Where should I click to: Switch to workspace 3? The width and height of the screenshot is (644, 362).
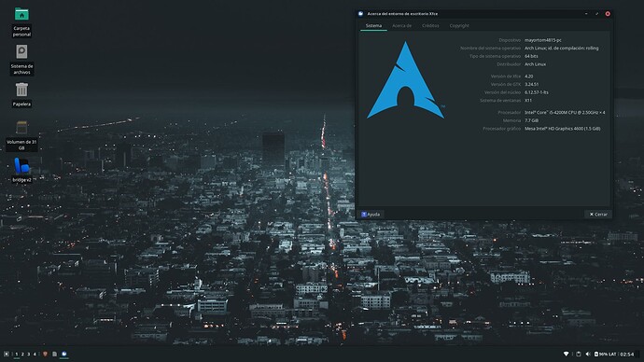[x=29, y=354]
